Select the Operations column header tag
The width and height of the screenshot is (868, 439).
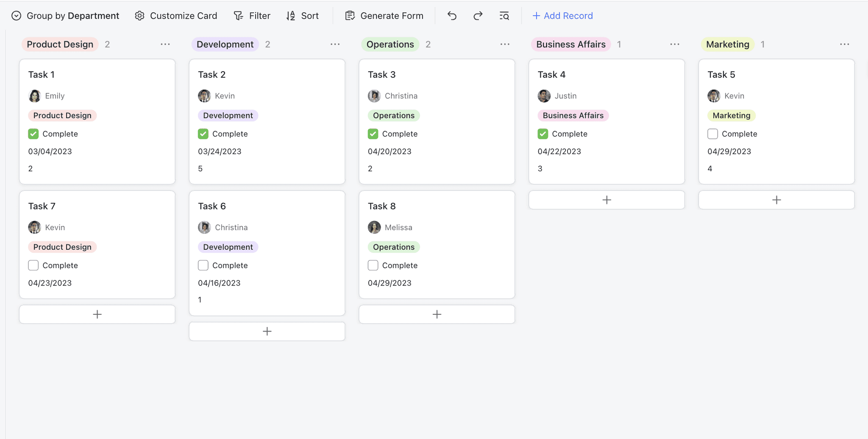390,44
